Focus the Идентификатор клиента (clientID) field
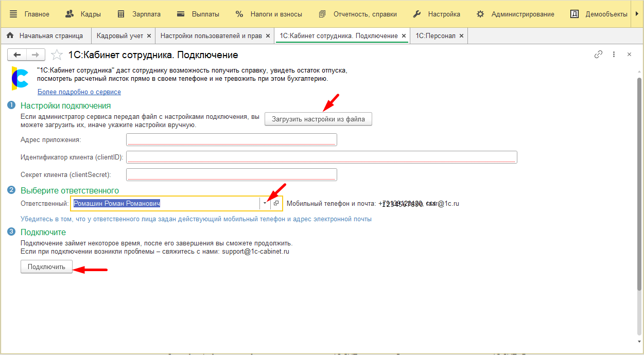 [x=322, y=157]
